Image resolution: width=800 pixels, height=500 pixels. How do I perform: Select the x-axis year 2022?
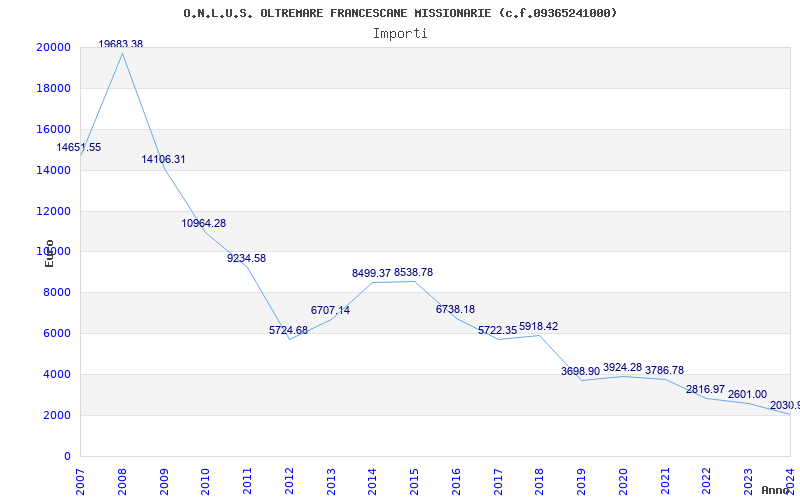pyautogui.click(x=707, y=481)
